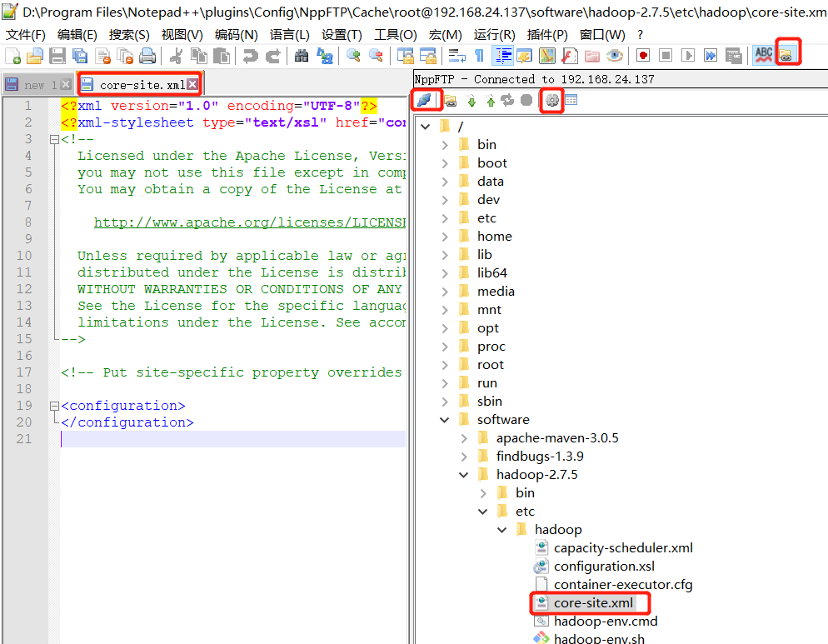Image resolution: width=828 pixels, height=644 pixels.
Task: Collapse the configuration block on line 19
Action: click(x=53, y=405)
